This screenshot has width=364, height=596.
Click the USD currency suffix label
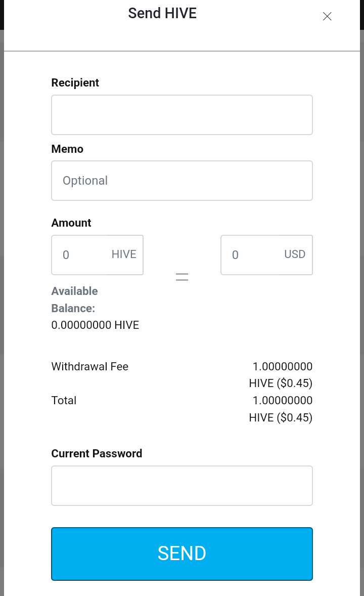[295, 254]
